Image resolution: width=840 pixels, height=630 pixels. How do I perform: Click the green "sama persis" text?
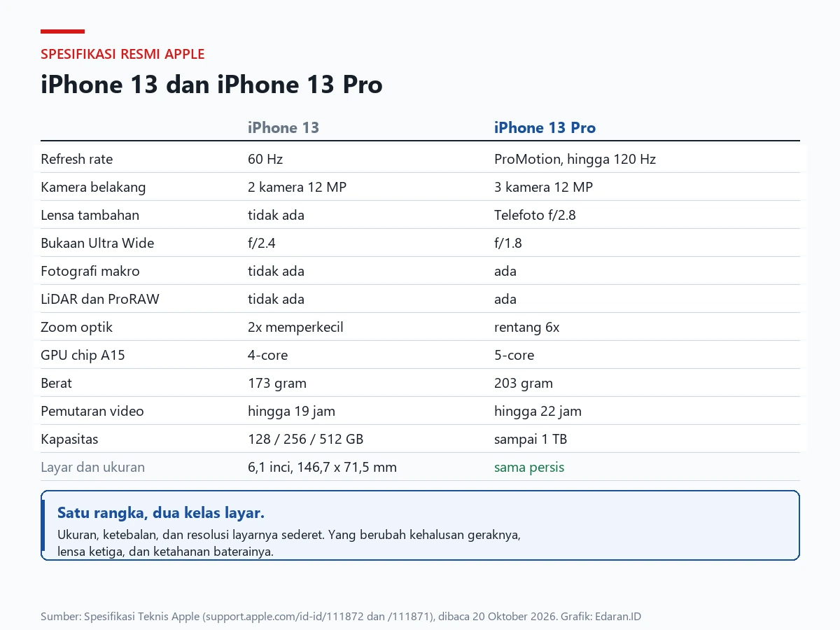tap(529, 467)
